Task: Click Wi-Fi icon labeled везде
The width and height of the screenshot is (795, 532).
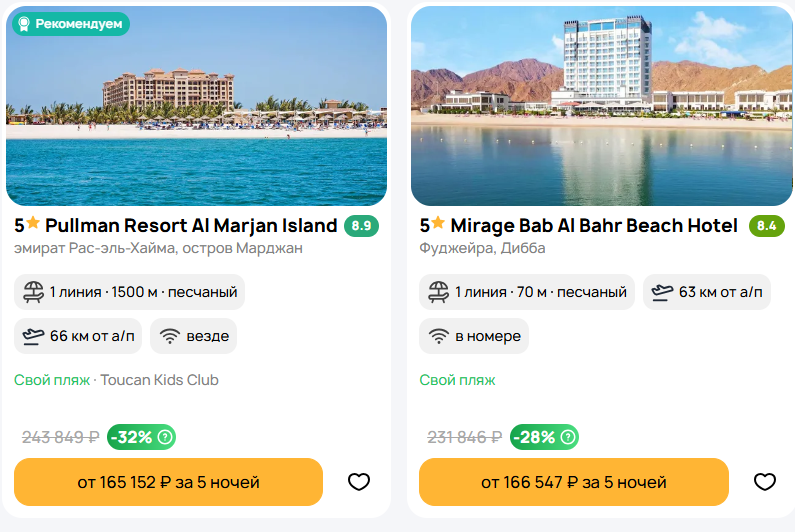Action: (169, 336)
